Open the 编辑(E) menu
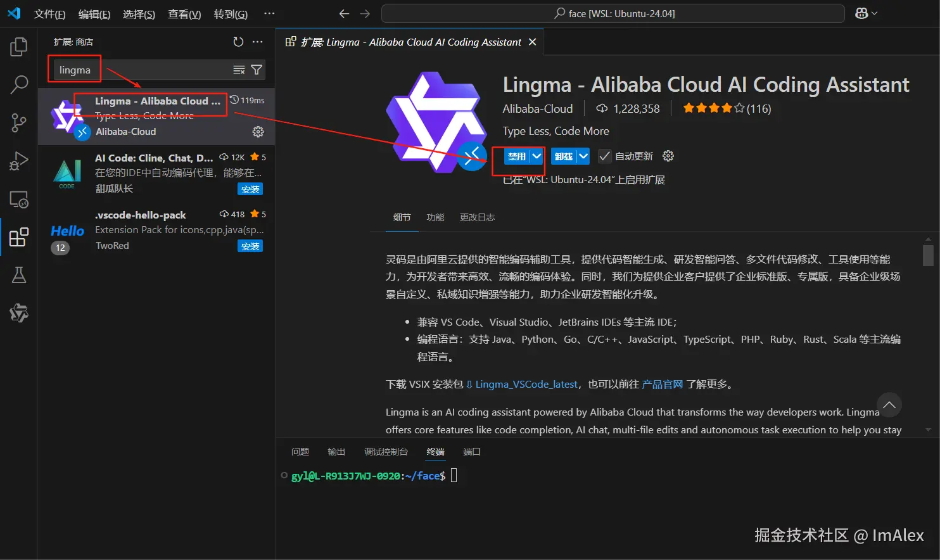Image resolution: width=940 pixels, height=560 pixels. click(x=94, y=14)
